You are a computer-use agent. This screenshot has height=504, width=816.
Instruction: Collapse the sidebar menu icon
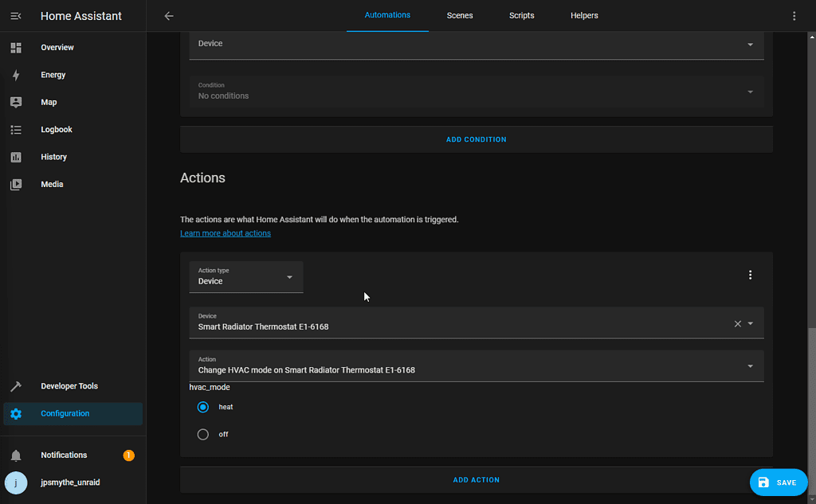tap(16, 16)
